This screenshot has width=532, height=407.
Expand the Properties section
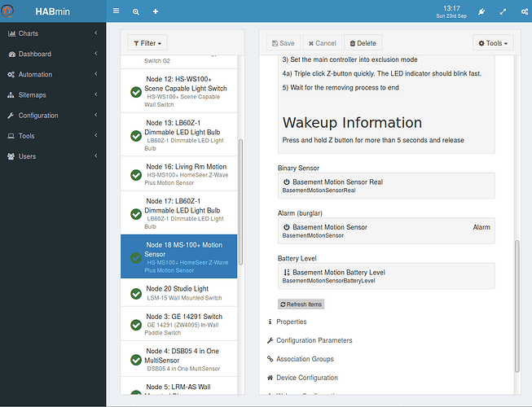click(x=291, y=322)
